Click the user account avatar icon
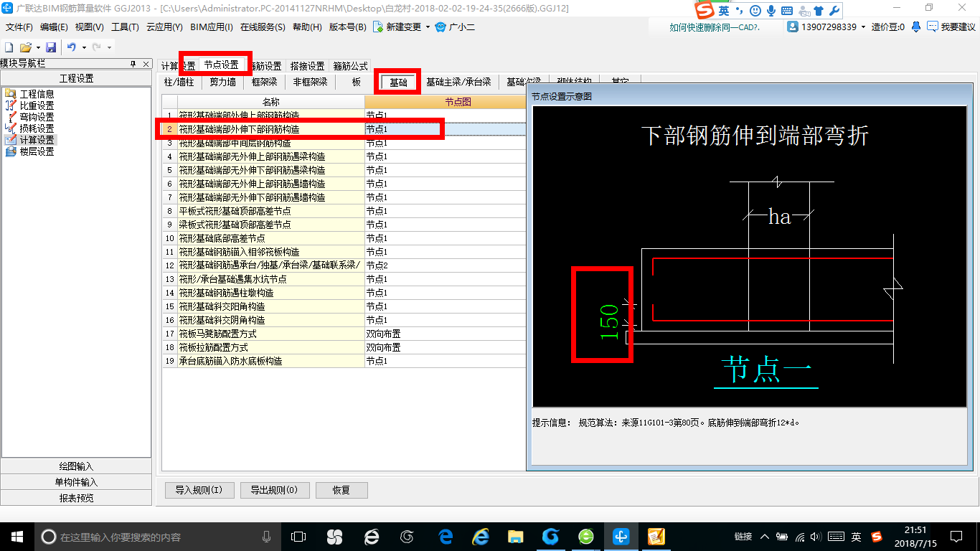The image size is (980, 551). [793, 27]
